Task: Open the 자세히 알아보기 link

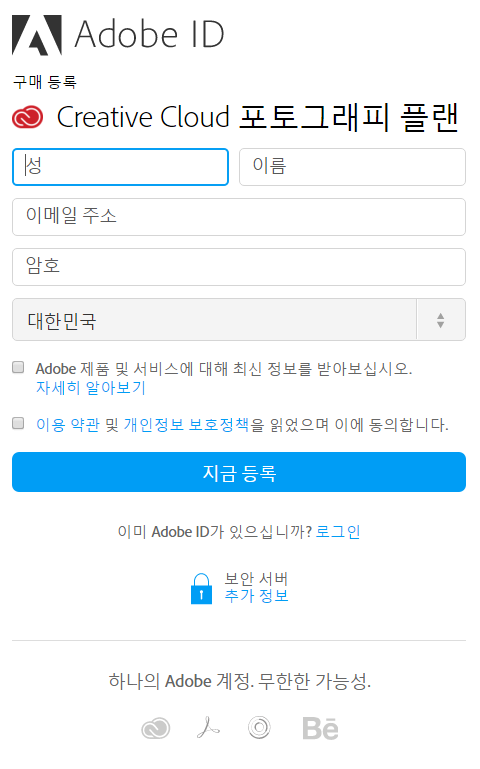Action: (x=91, y=388)
